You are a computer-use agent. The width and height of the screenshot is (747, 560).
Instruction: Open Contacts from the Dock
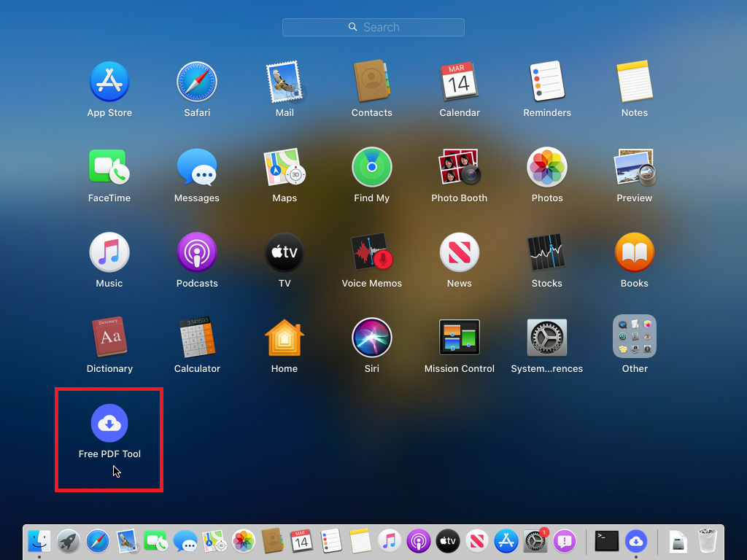pyautogui.click(x=273, y=542)
